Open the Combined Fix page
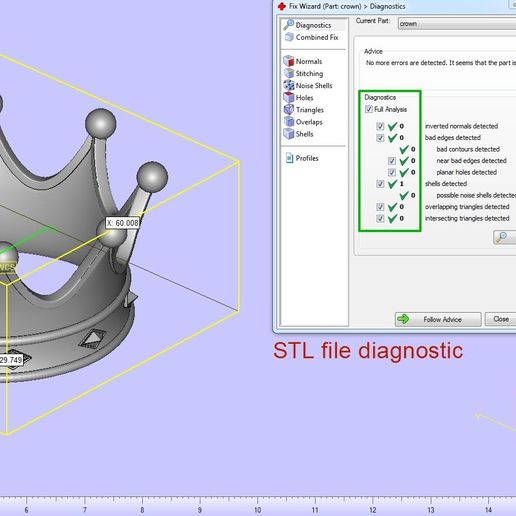 point(311,37)
